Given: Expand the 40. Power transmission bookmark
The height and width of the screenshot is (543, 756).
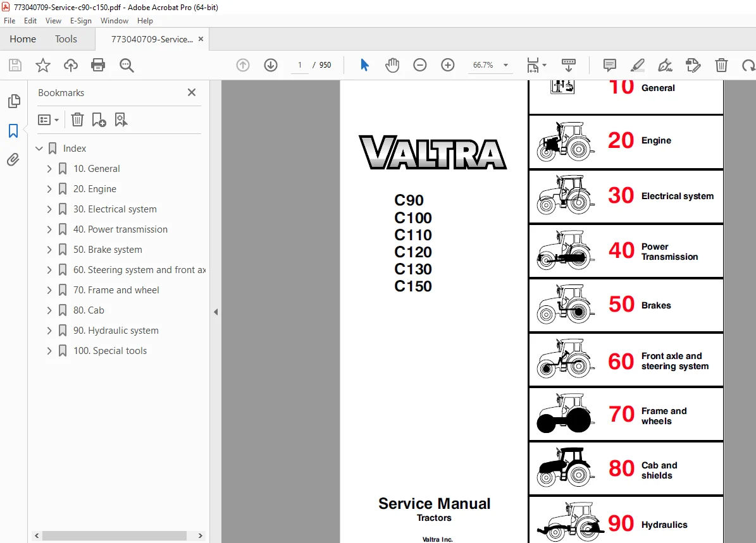Looking at the screenshot, I should pyautogui.click(x=49, y=229).
